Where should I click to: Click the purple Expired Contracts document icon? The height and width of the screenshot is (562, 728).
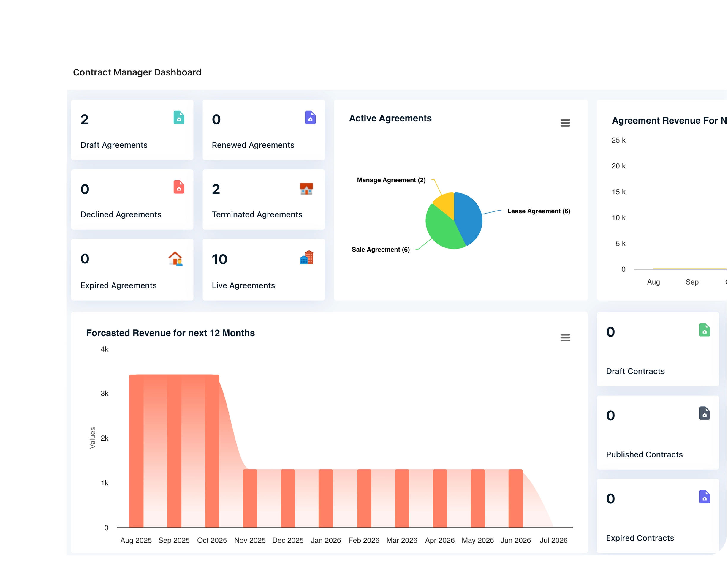click(704, 497)
